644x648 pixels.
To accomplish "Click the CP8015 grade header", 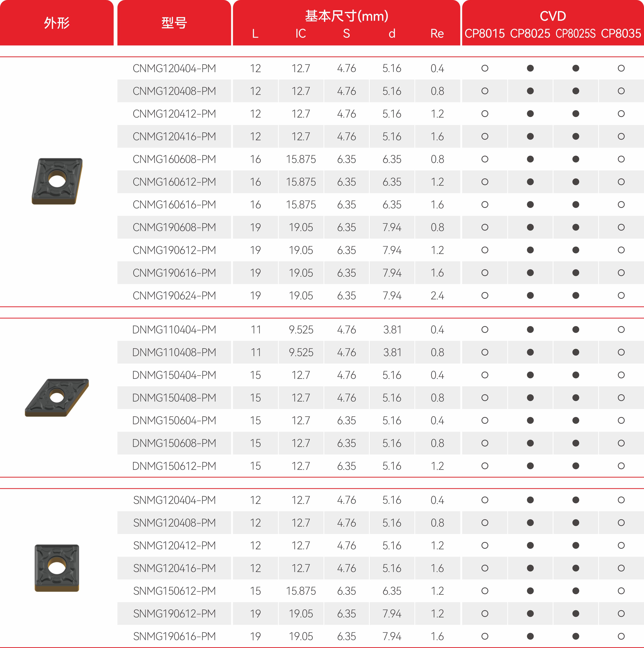I will [485, 33].
